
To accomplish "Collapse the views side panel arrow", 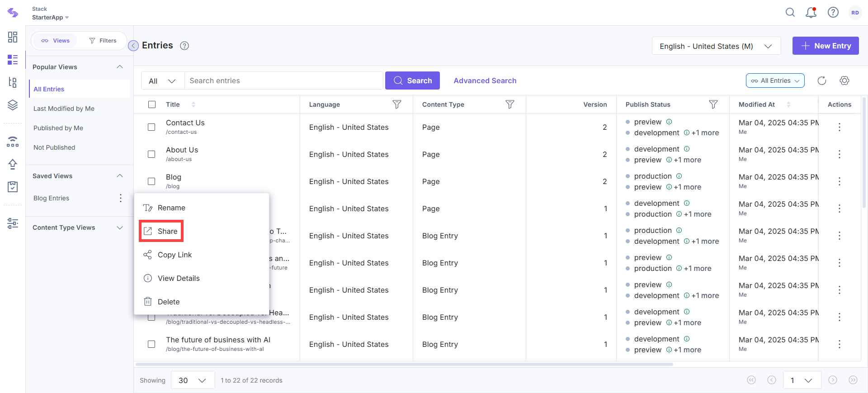I will pos(133,46).
